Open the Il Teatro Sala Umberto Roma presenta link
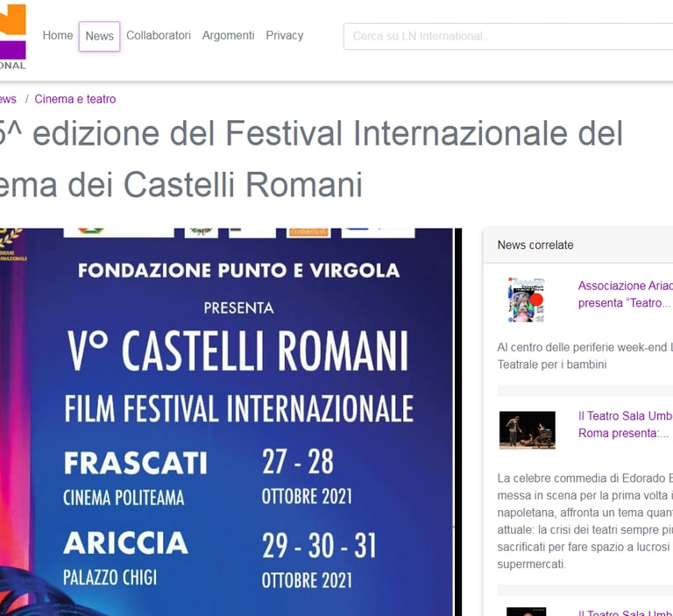This screenshot has height=616, width=673. point(626,425)
